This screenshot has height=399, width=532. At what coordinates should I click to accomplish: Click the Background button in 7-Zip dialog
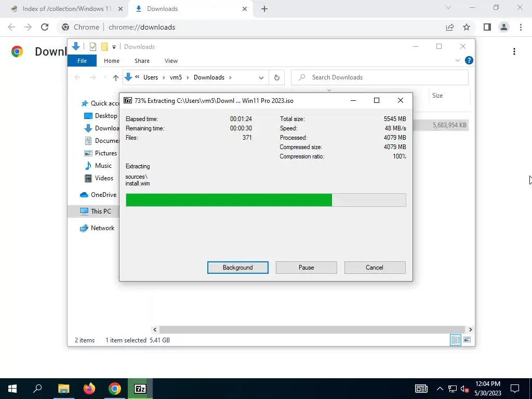[x=237, y=268]
